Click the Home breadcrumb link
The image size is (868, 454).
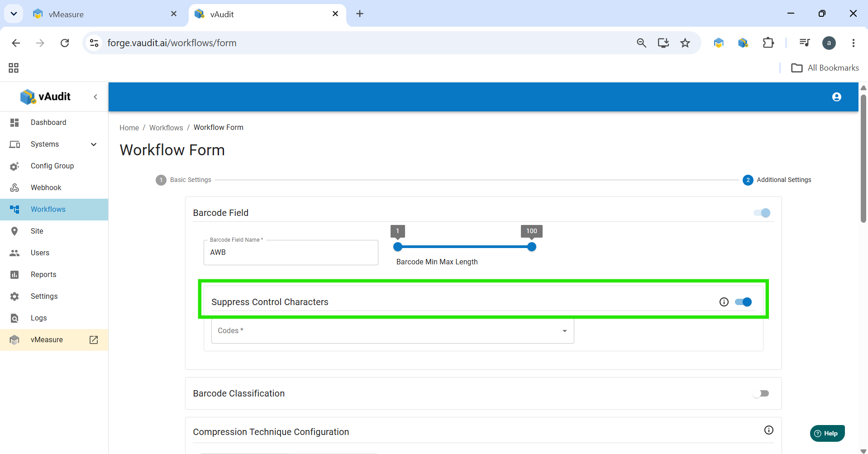tap(129, 128)
